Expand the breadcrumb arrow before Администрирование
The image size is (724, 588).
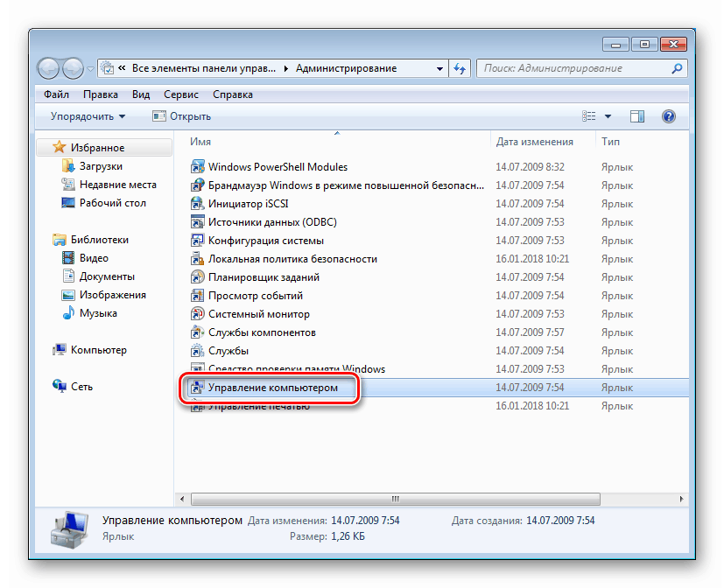click(x=285, y=69)
